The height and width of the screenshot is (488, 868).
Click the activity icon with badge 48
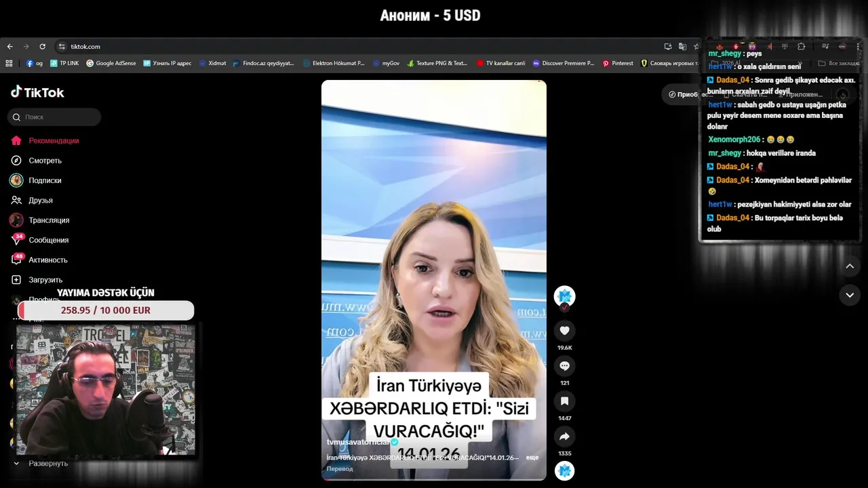tap(16, 260)
